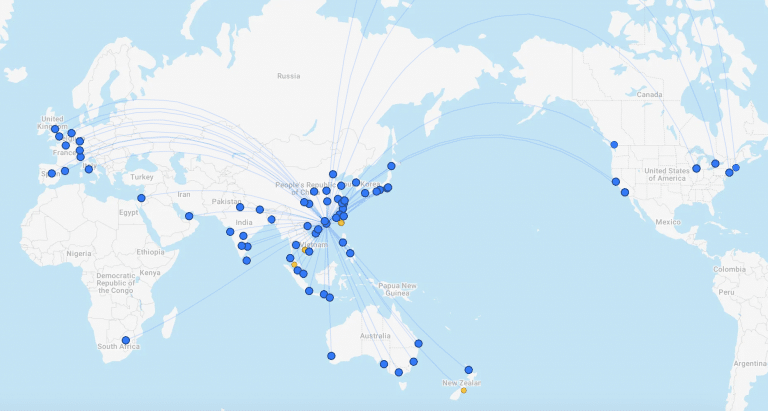Click the blue airport marker in South Africa
The height and width of the screenshot is (411, 768).
pos(126,340)
